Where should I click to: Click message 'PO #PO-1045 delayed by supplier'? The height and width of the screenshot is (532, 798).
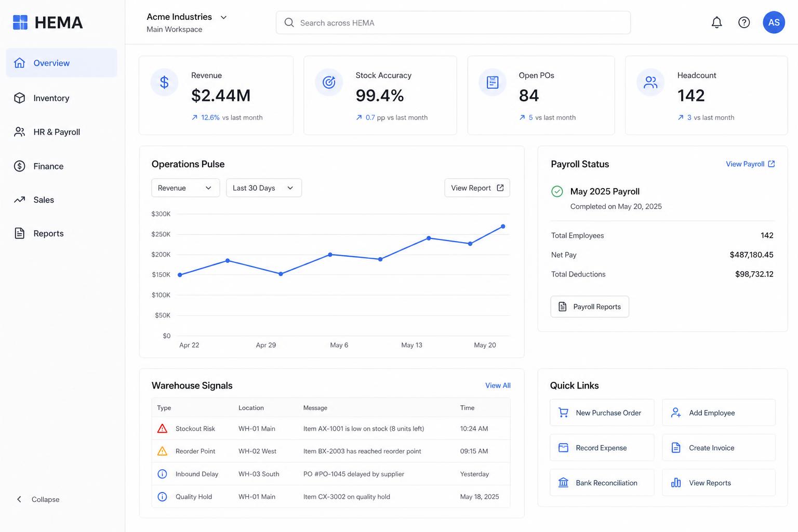(354, 474)
